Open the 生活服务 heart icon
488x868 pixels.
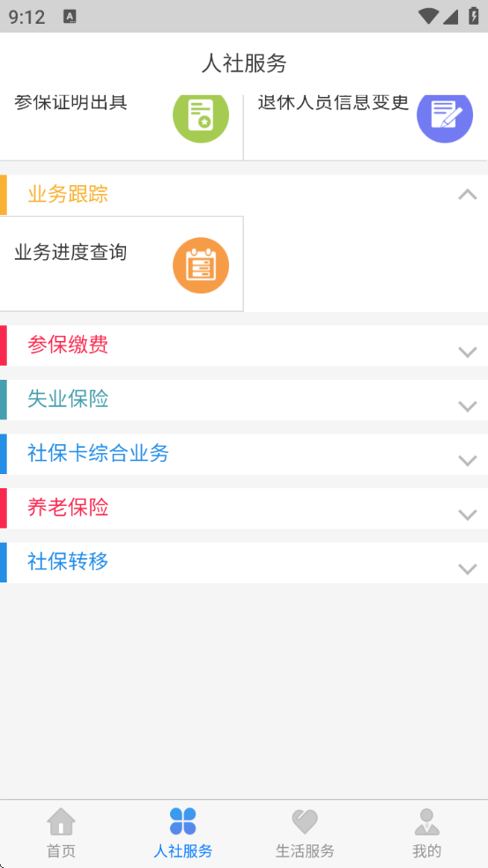coord(305,821)
